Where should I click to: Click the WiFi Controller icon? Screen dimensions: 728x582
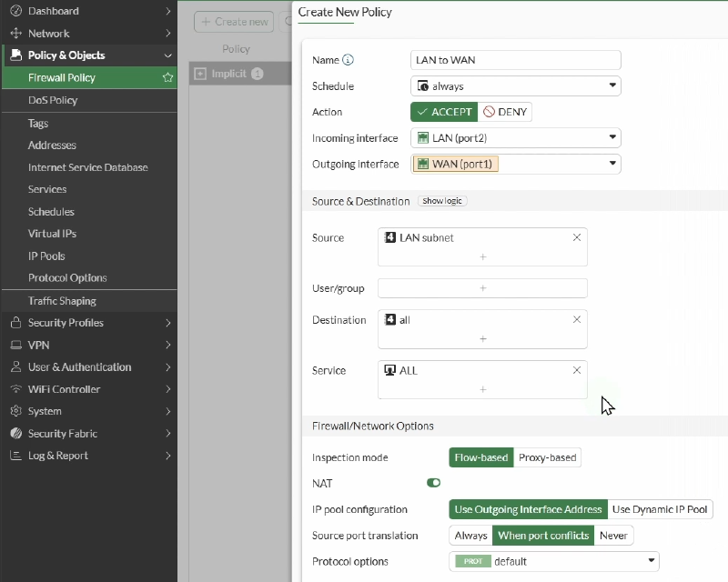coord(15,389)
